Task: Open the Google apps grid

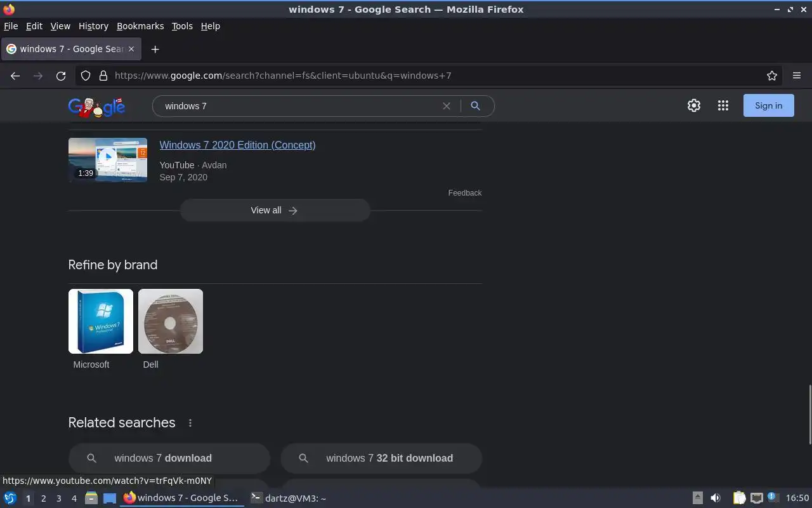Action: [723, 106]
